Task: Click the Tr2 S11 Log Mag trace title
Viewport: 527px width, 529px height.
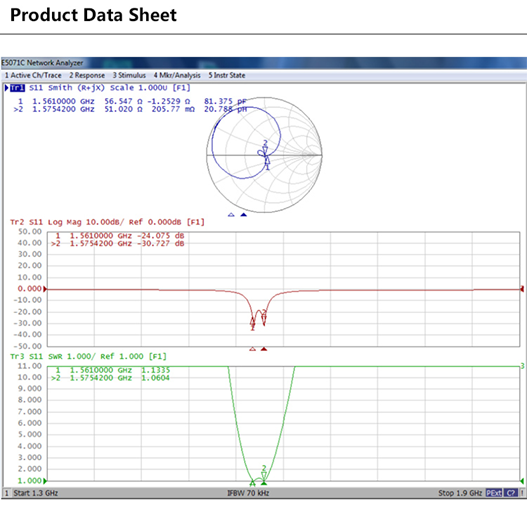Action: [107, 222]
